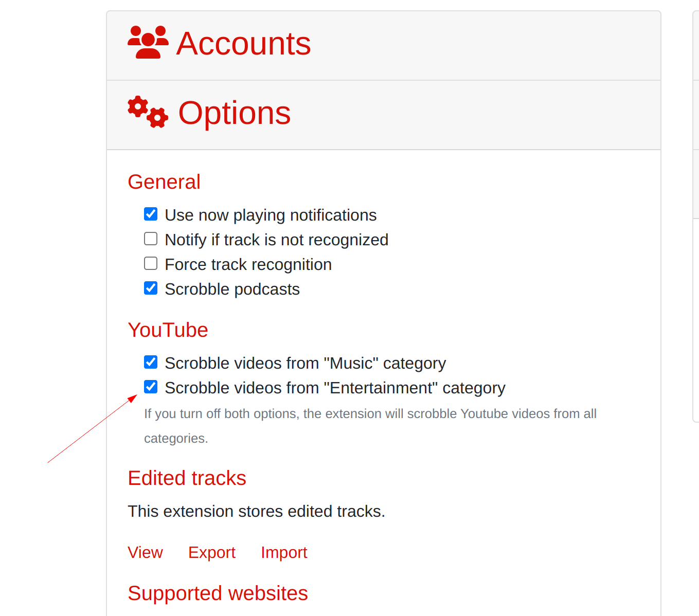Click the General section heading

pyautogui.click(x=164, y=182)
